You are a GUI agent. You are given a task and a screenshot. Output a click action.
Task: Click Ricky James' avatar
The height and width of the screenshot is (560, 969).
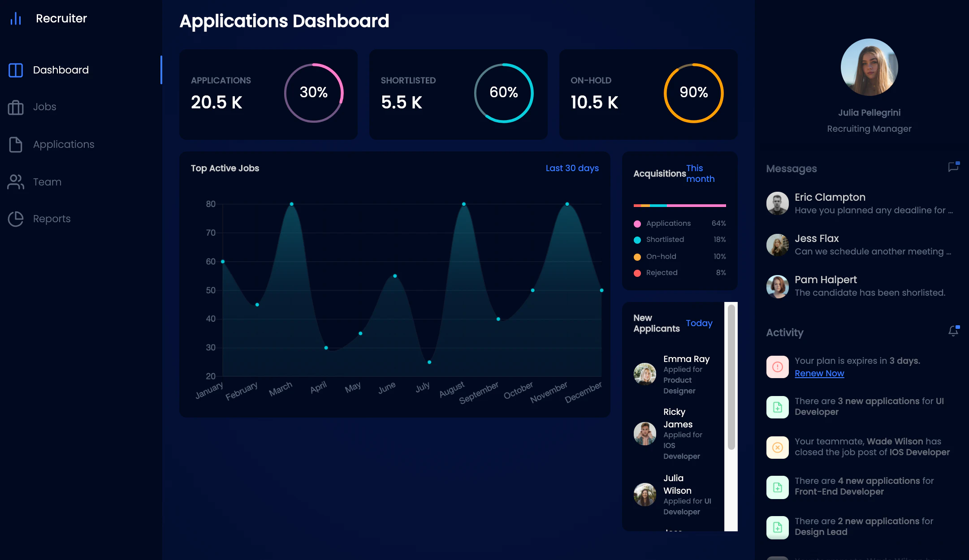click(x=645, y=434)
